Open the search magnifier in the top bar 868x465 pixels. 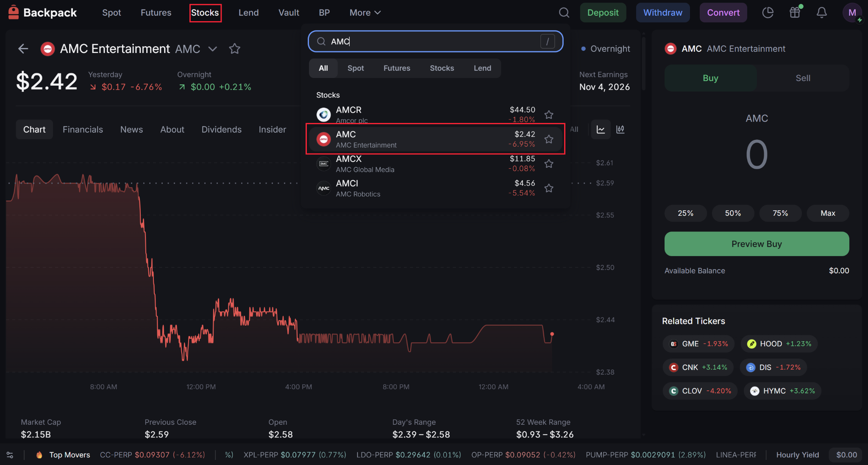tap(564, 13)
